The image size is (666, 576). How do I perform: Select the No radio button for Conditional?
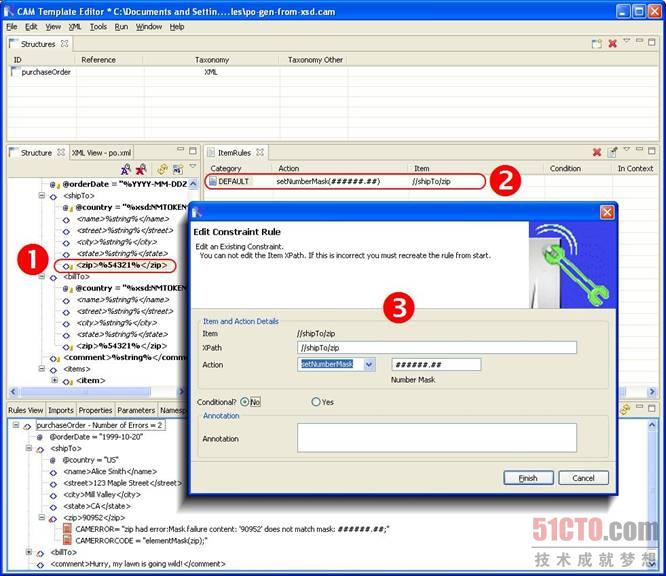[x=245, y=402]
